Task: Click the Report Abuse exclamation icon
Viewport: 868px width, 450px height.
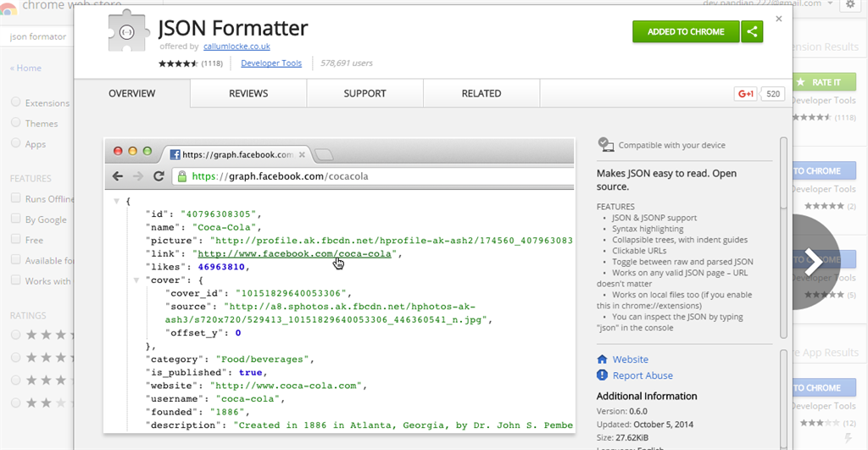Action: coord(602,375)
